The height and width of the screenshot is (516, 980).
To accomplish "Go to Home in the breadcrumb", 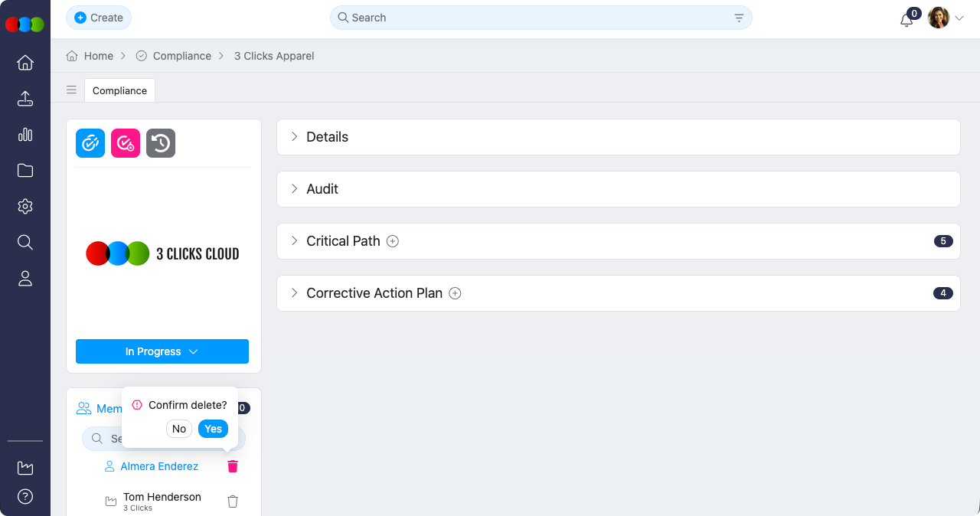I will 90,56.
